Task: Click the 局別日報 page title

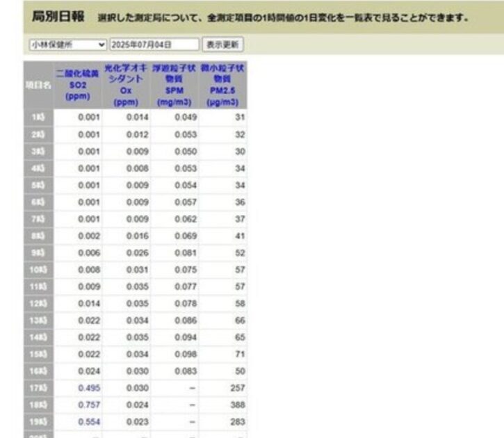Action: [x=58, y=15]
